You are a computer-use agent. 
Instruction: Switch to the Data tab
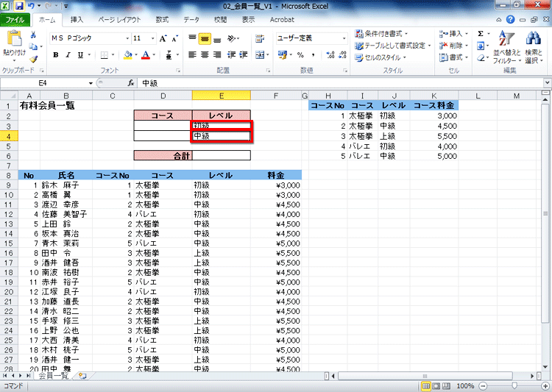pyautogui.click(x=191, y=20)
